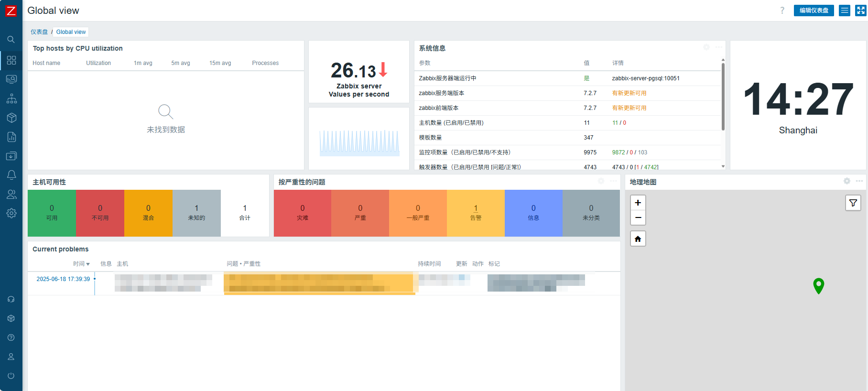Toggle kiosk fullscreen mode icon
The width and height of the screenshot is (868, 391).
(x=861, y=11)
